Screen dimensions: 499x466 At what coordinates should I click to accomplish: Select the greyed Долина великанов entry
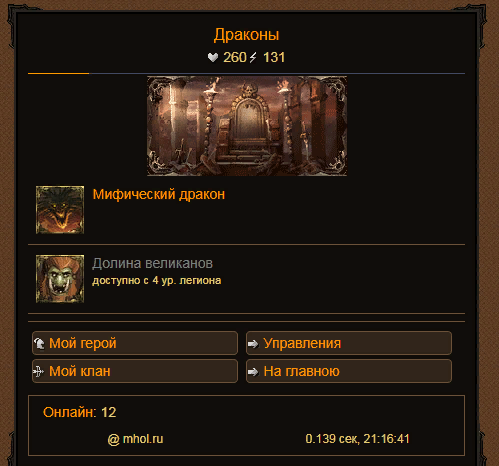pos(152,263)
